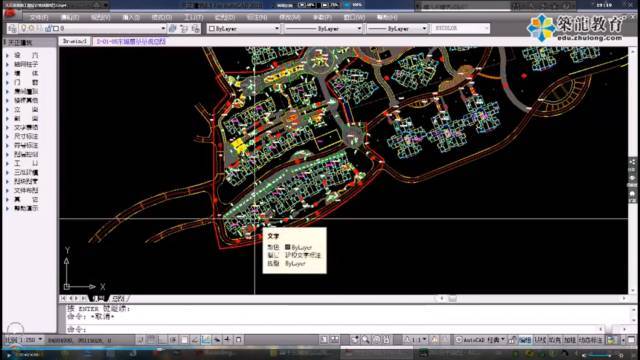Click the auto-add annotation scales icon
640x360 pixels.
pyautogui.click(x=445, y=340)
